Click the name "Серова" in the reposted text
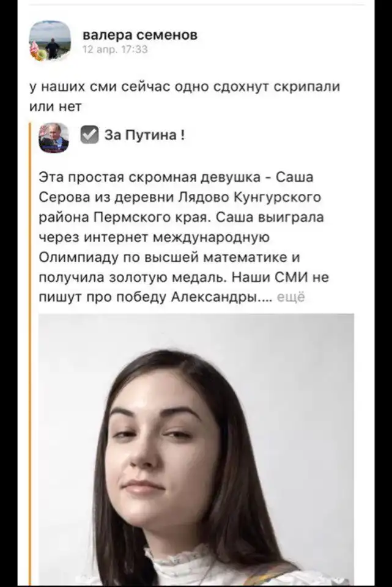 tap(64, 198)
